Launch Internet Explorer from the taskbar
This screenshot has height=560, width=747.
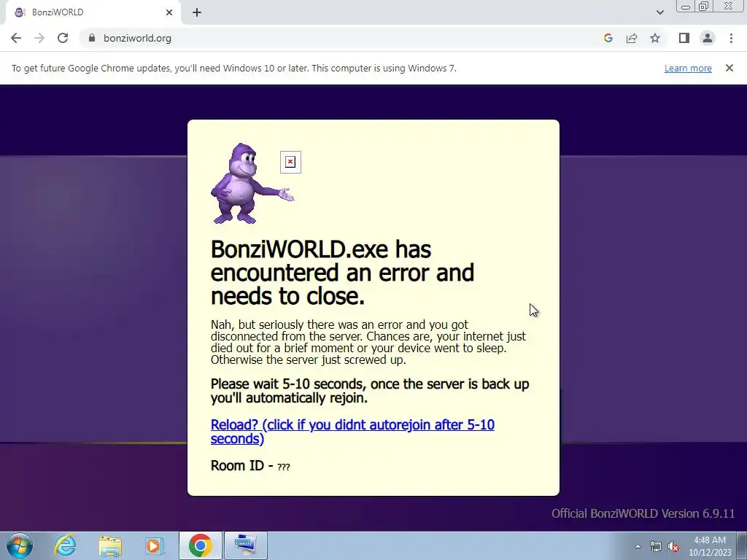point(65,545)
